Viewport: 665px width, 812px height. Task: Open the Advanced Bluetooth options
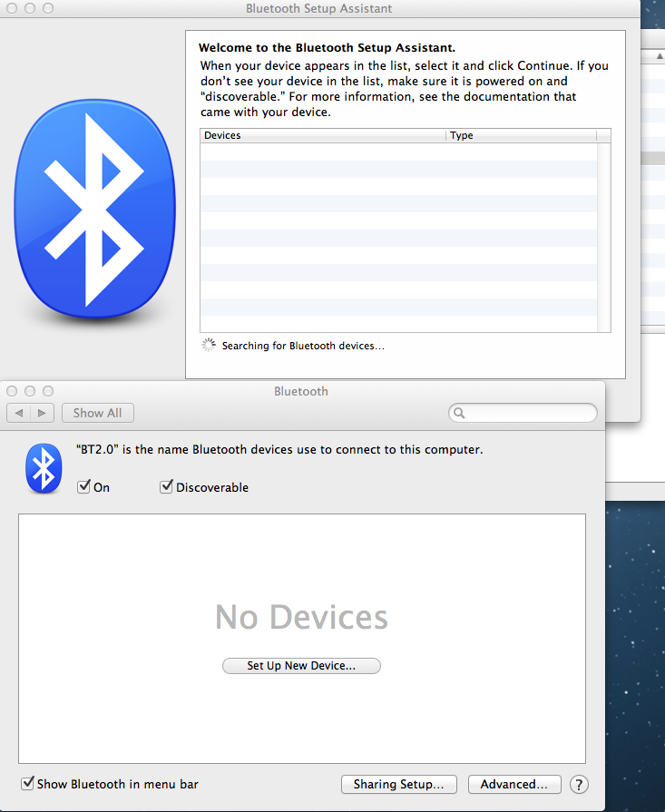click(x=514, y=784)
